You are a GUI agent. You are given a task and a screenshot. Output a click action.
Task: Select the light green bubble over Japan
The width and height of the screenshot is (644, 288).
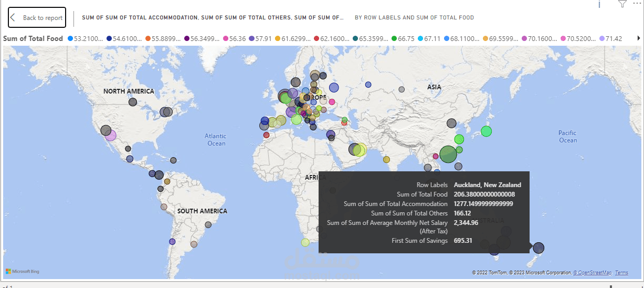[x=486, y=131]
